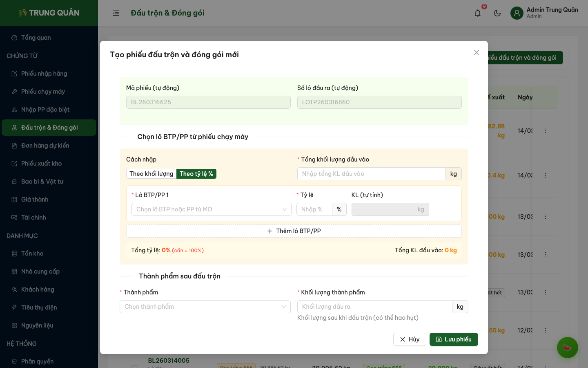Click the 'Khối lượng đầu ra' field

[374, 307]
